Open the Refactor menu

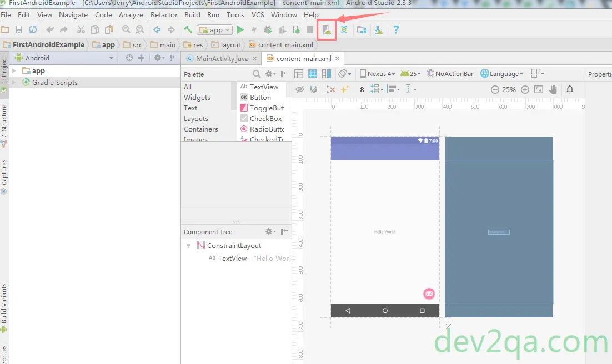164,15
